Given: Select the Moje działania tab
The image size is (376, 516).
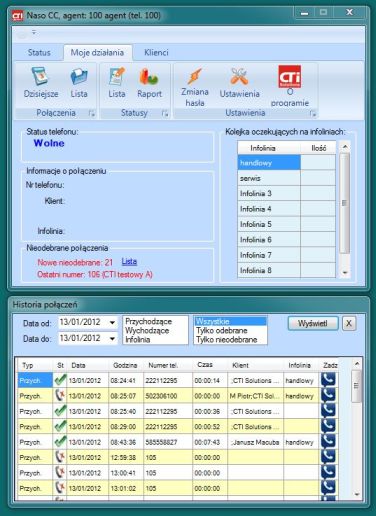Looking at the screenshot, I should click(97, 52).
